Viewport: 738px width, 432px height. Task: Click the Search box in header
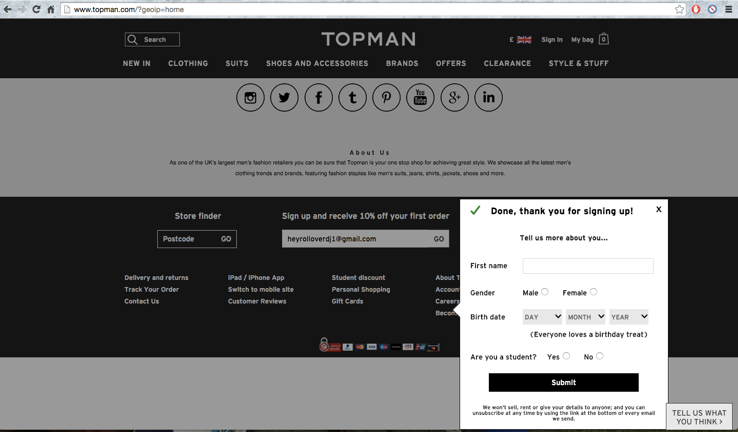(x=152, y=40)
